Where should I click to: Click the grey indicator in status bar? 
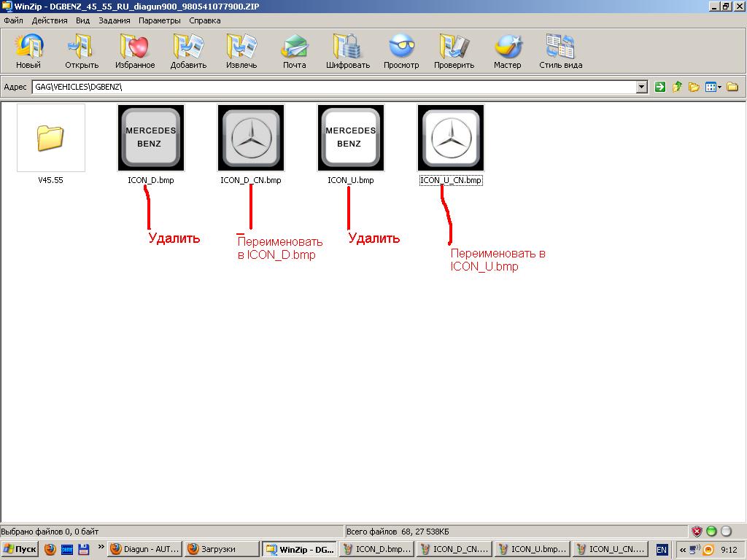(x=726, y=532)
